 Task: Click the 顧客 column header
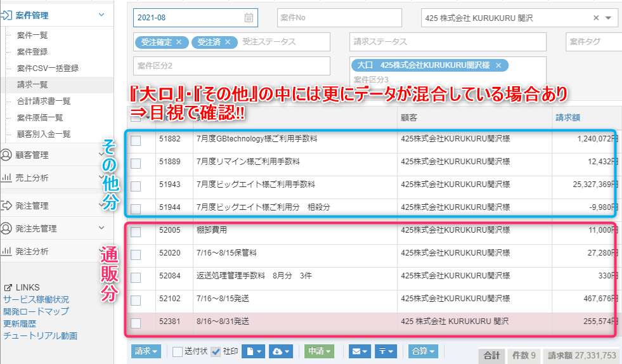click(x=409, y=118)
